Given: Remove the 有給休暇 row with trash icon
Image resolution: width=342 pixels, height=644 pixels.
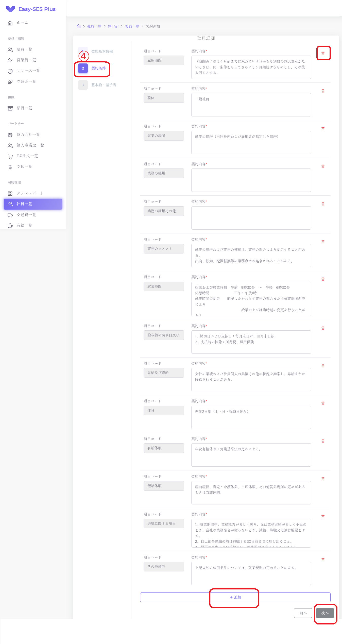Looking at the screenshot, I should click(323, 441).
